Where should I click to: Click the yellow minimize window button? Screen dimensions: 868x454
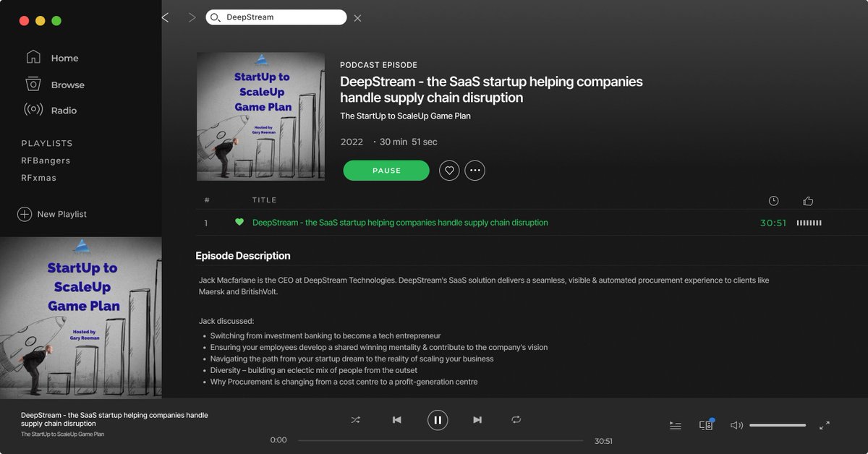pyautogui.click(x=40, y=21)
